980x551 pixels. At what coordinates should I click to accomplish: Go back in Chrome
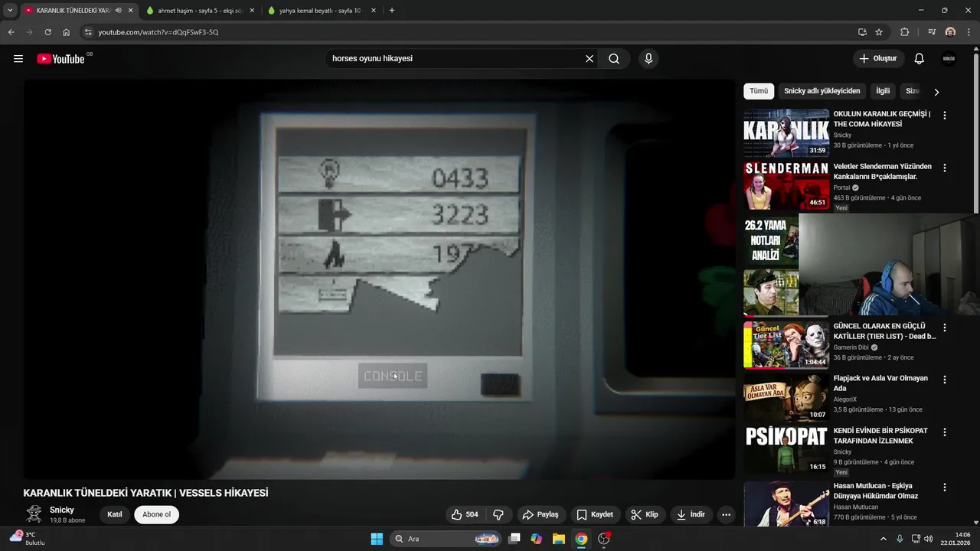pos(11,32)
